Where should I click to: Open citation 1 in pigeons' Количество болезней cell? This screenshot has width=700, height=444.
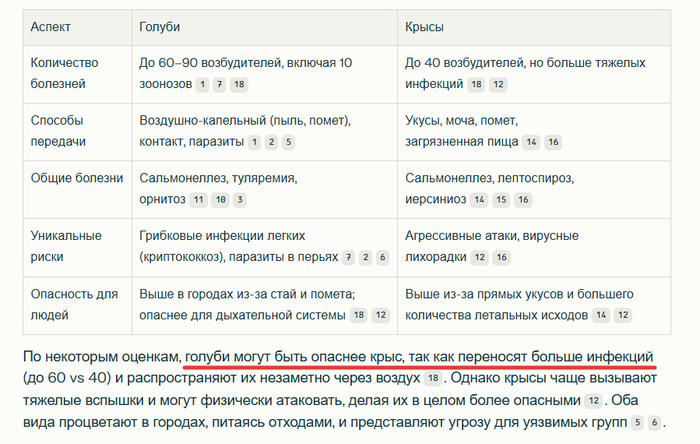coord(203,84)
